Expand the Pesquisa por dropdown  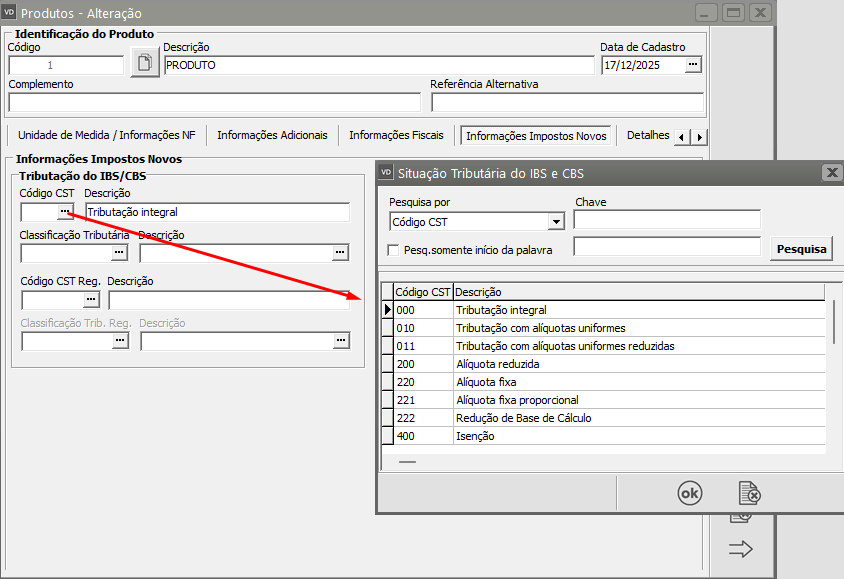coord(556,222)
